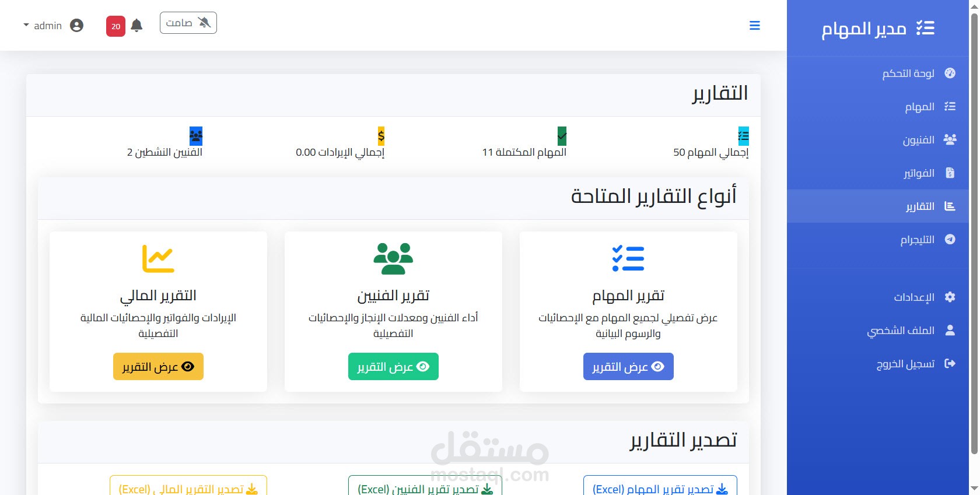Open الملف الشخصي menu item
980x495 pixels.
[878, 330]
